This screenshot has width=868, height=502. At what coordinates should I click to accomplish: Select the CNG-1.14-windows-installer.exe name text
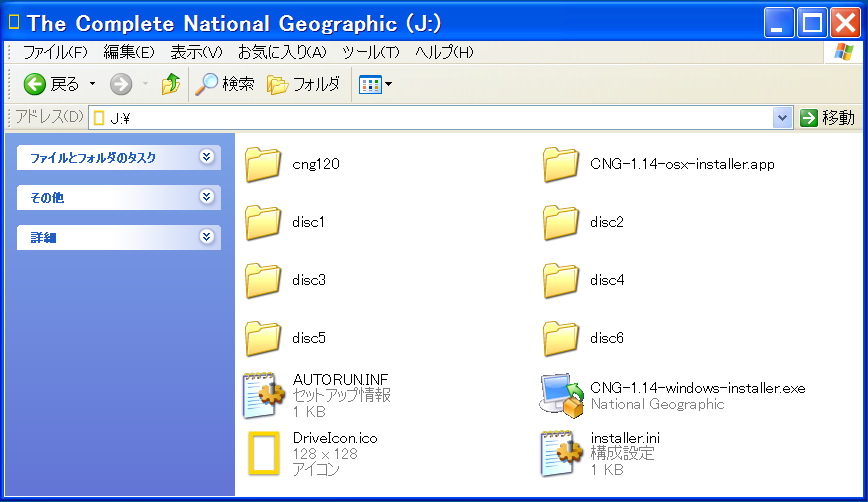698,388
